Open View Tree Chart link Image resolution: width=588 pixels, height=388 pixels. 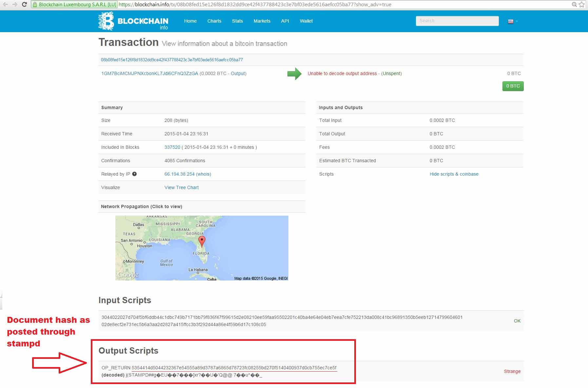[x=182, y=187]
